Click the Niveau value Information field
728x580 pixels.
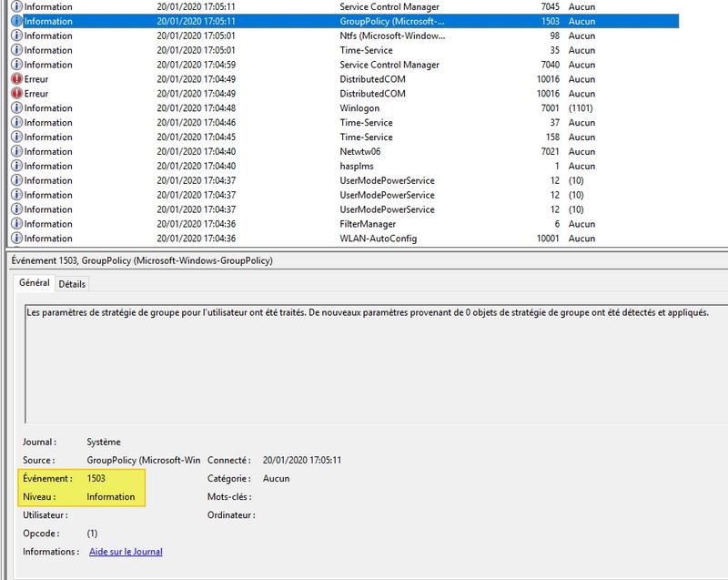pos(110,497)
